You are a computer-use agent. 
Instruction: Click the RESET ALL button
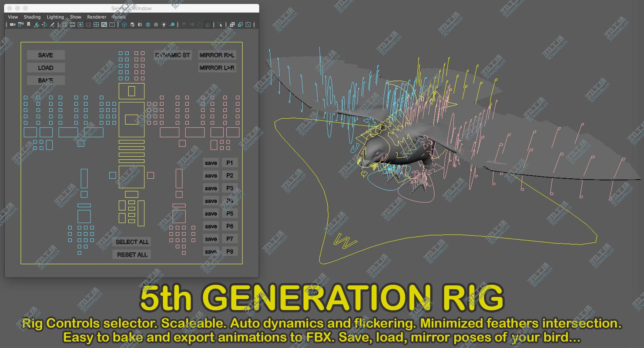[132, 254]
